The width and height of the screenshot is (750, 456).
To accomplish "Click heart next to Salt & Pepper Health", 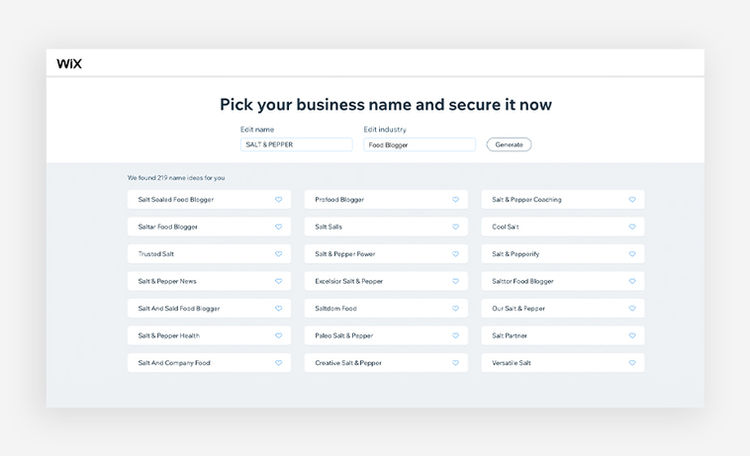I will (x=278, y=336).
